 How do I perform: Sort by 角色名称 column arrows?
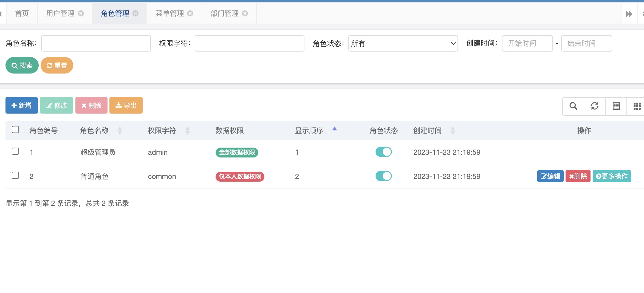click(120, 131)
